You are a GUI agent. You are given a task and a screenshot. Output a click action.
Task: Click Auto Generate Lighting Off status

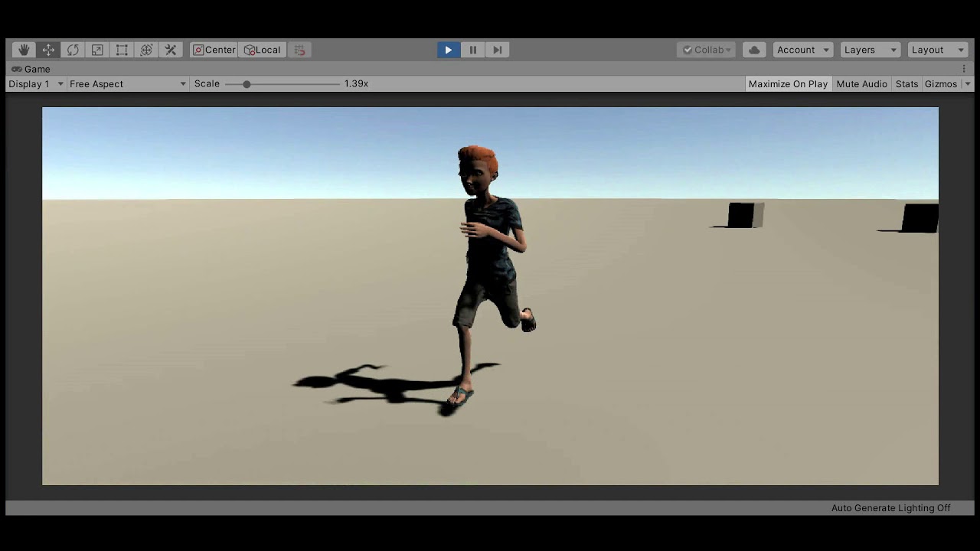pos(890,508)
